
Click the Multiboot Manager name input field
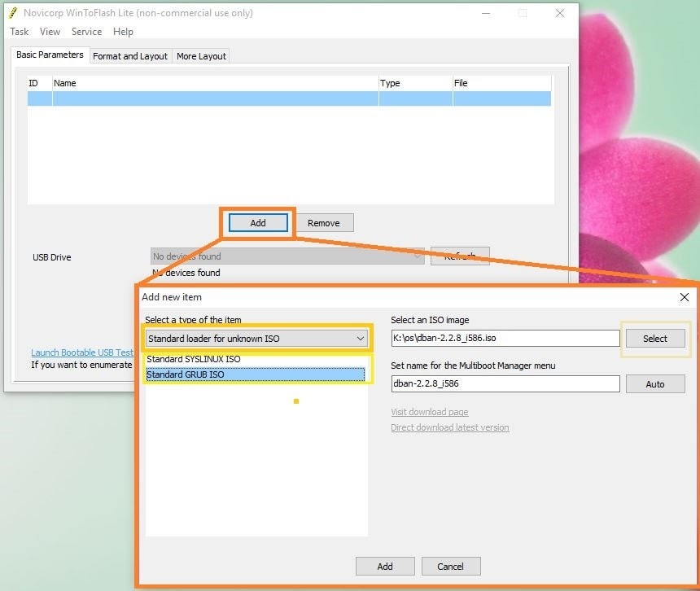click(x=505, y=383)
